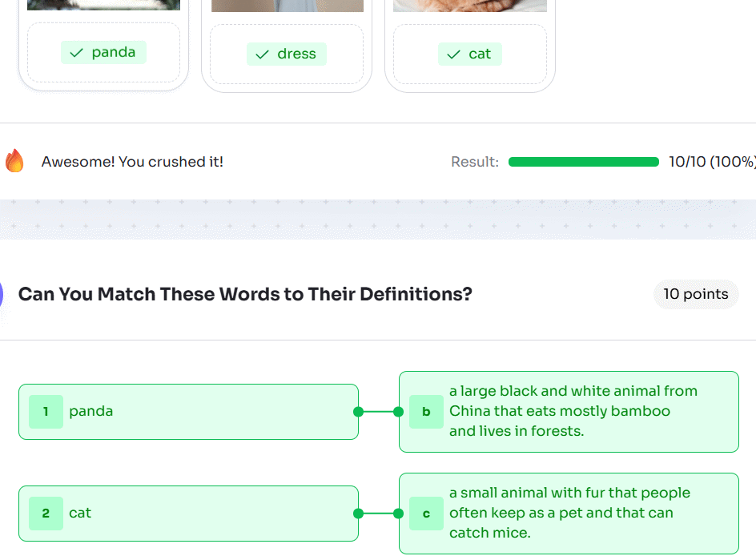Image resolution: width=756 pixels, height=560 pixels.
Task: Select the bamboo eating animal definition card
Action: [569, 411]
